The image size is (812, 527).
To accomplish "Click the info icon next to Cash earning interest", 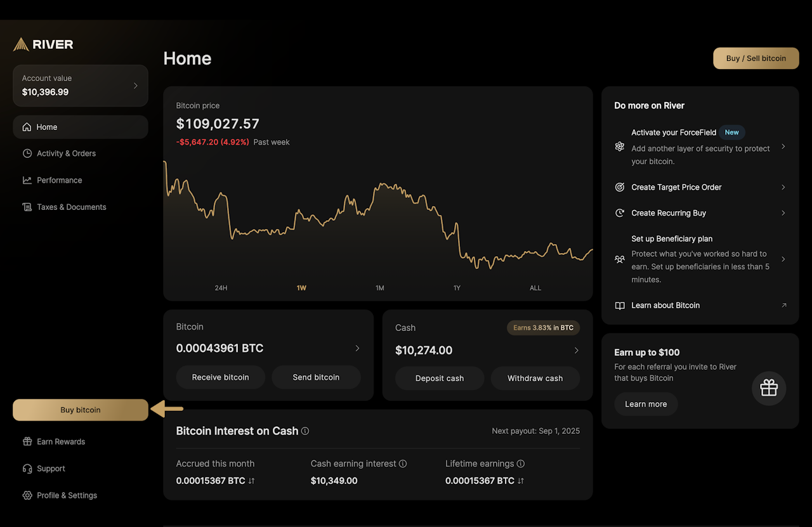I will tap(403, 464).
